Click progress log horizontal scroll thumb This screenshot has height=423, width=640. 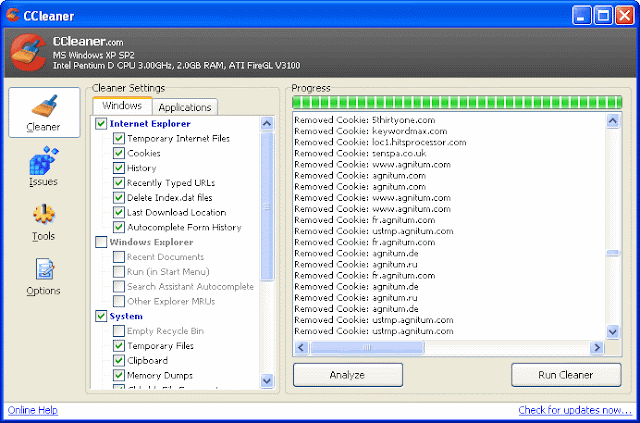coord(367,347)
